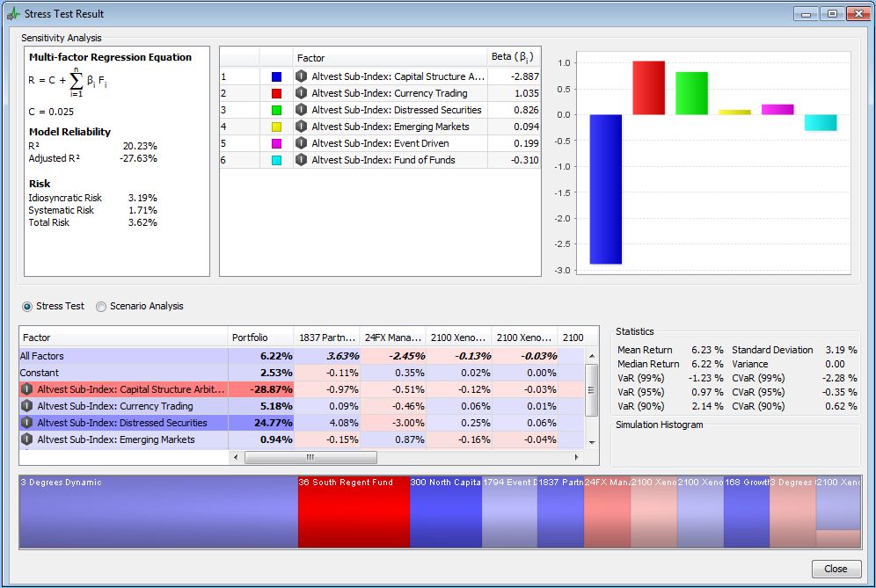
Task: Click the 1.035 beta value
Action: pyautogui.click(x=526, y=93)
